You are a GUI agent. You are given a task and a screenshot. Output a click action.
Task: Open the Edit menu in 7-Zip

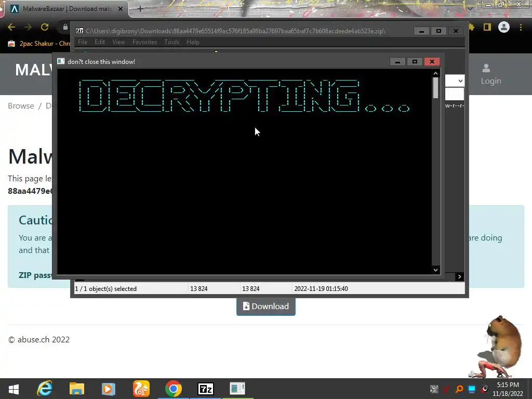100,42
